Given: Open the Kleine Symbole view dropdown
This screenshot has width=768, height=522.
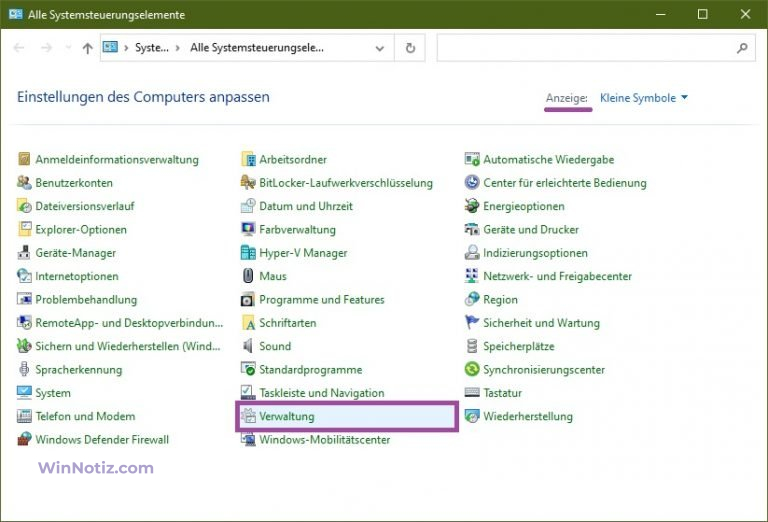Looking at the screenshot, I should 644,98.
